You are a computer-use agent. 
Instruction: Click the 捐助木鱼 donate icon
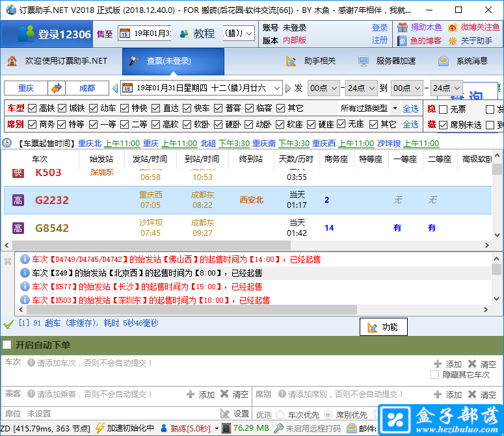tap(403, 27)
